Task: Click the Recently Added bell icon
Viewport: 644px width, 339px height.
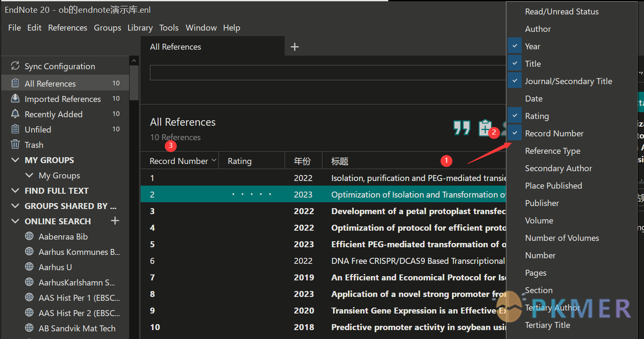Action: (x=15, y=114)
